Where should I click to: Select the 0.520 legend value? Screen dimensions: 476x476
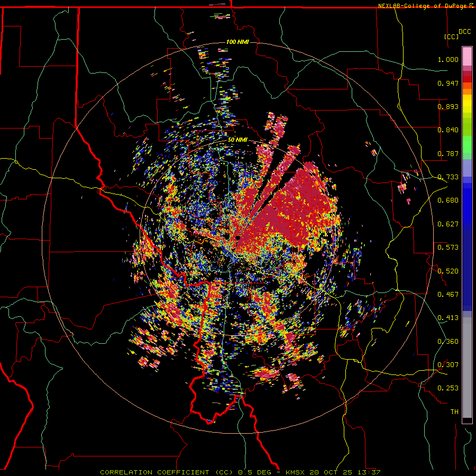coord(448,271)
